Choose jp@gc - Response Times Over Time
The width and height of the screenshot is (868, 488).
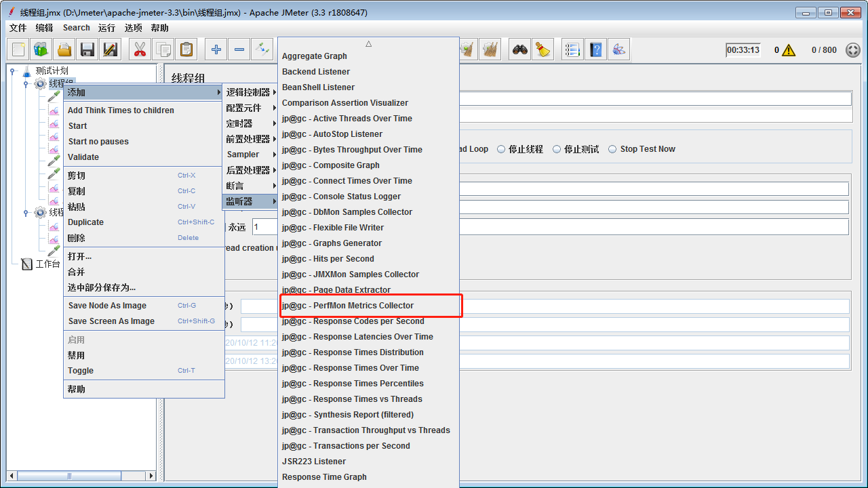(369, 368)
